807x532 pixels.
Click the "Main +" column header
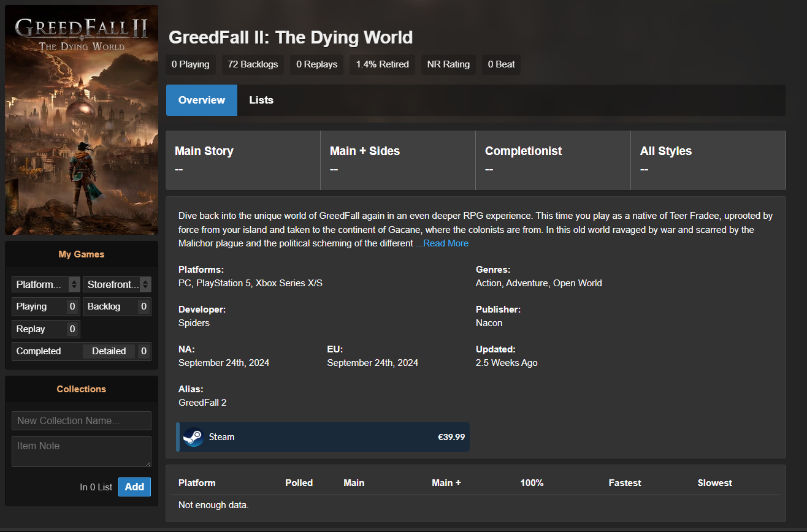[446, 483]
